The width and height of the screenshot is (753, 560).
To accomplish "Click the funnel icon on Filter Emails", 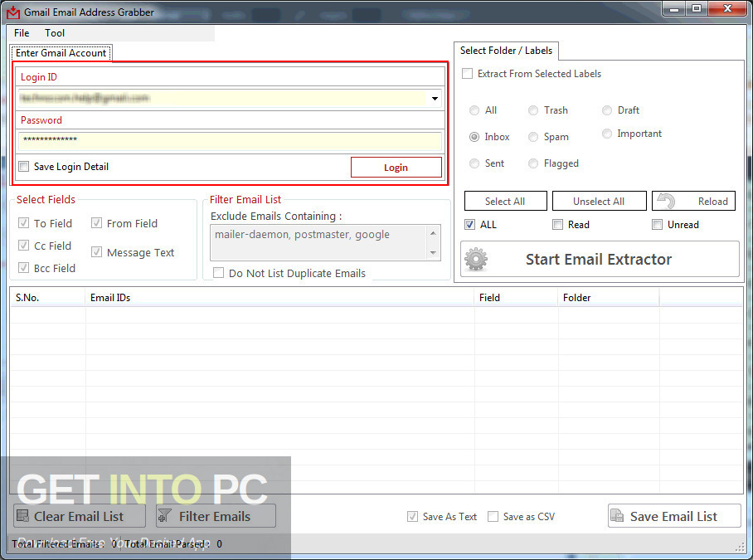I will point(164,516).
